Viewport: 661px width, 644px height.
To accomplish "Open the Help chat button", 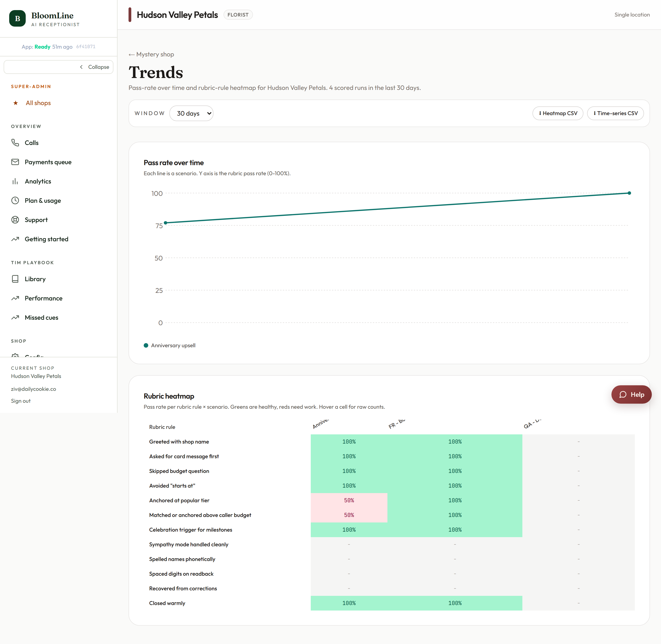I will [631, 395].
